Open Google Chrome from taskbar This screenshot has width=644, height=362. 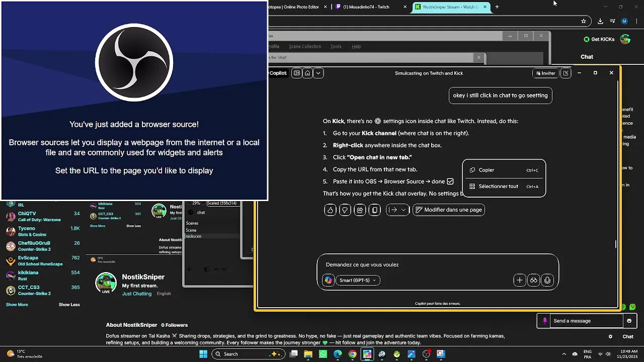[353, 354]
